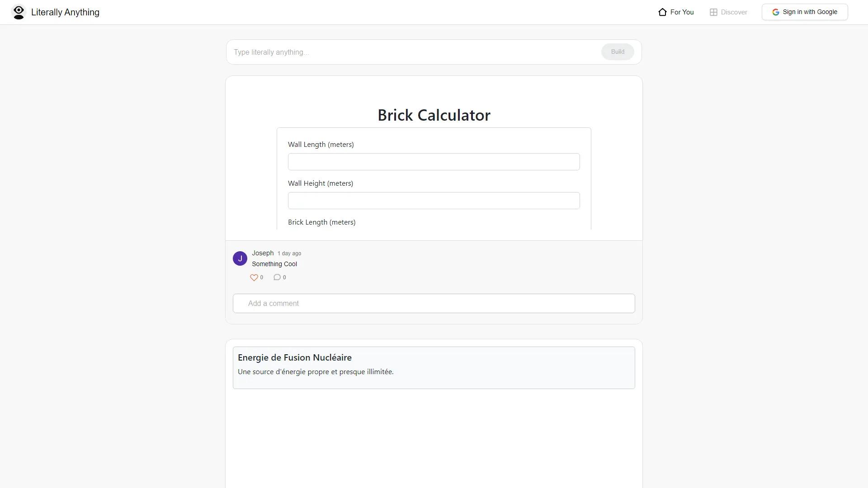Open the For You tab

pyautogui.click(x=676, y=12)
